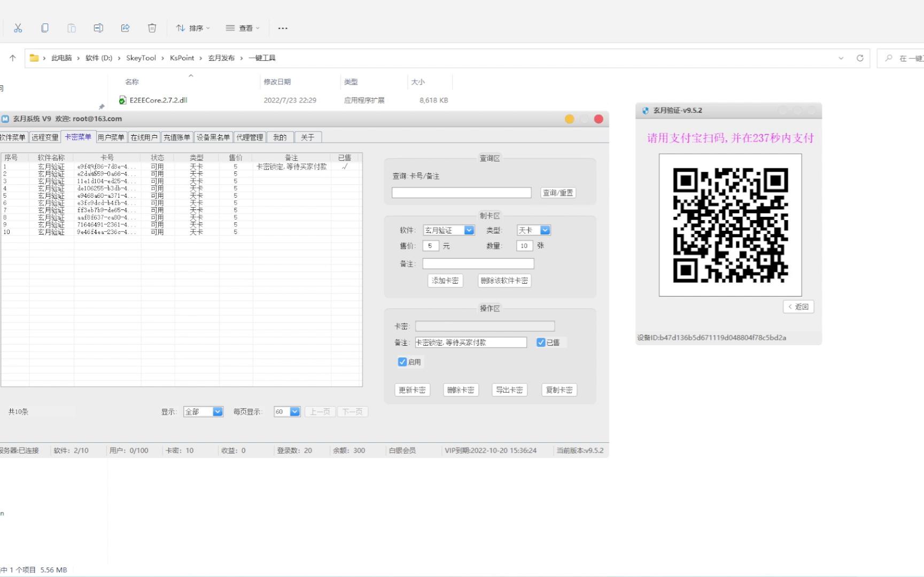Click the 导出卡密 button
This screenshot has height=577, width=924.
[x=509, y=390]
